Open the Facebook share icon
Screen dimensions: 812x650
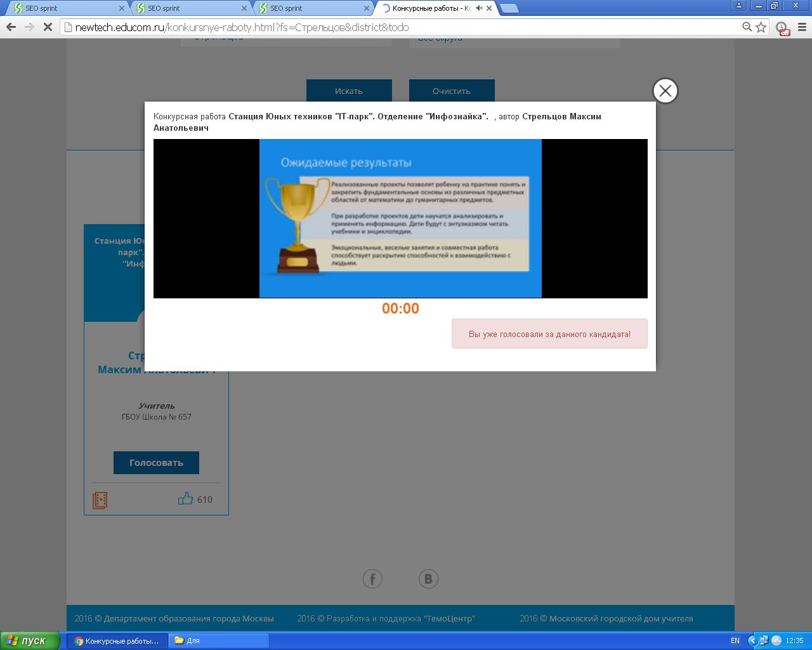(x=372, y=579)
